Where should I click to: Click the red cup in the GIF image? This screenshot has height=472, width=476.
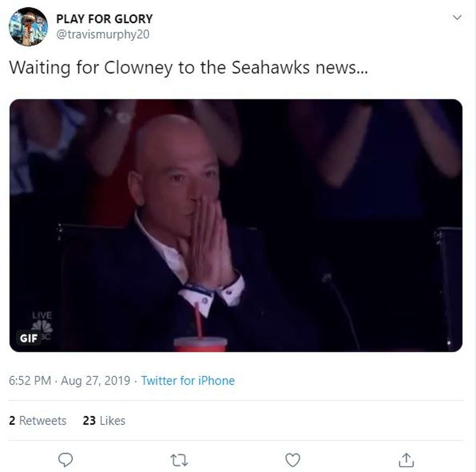point(200,341)
